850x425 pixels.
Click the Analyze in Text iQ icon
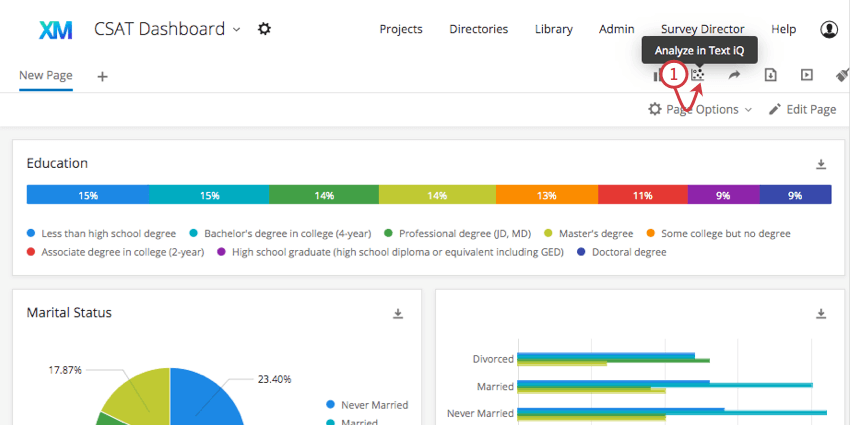coord(699,75)
